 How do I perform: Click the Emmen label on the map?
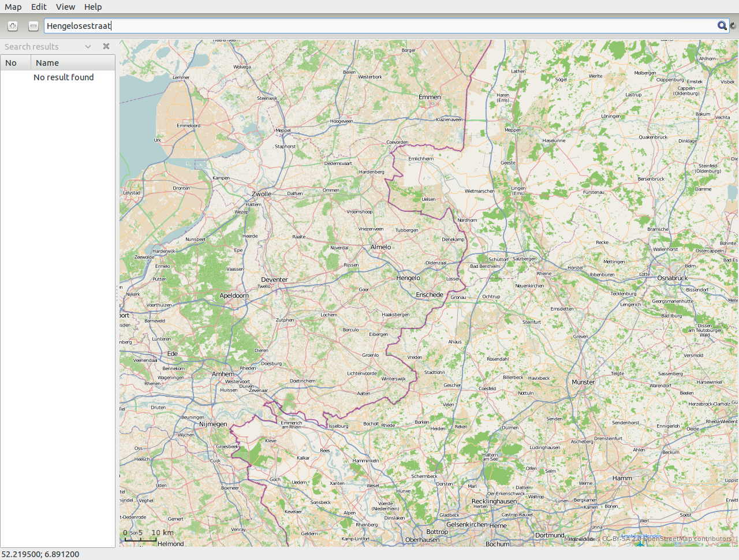[x=430, y=97]
